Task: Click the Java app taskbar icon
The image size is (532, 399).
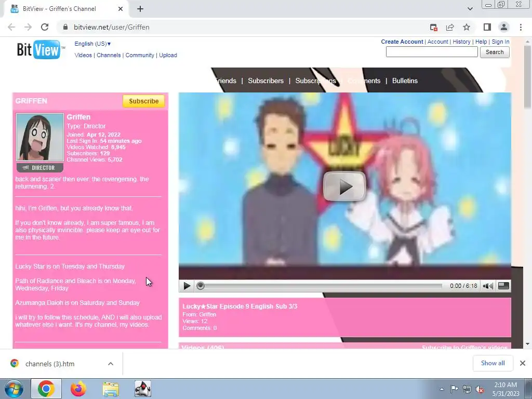Action: [x=143, y=389]
